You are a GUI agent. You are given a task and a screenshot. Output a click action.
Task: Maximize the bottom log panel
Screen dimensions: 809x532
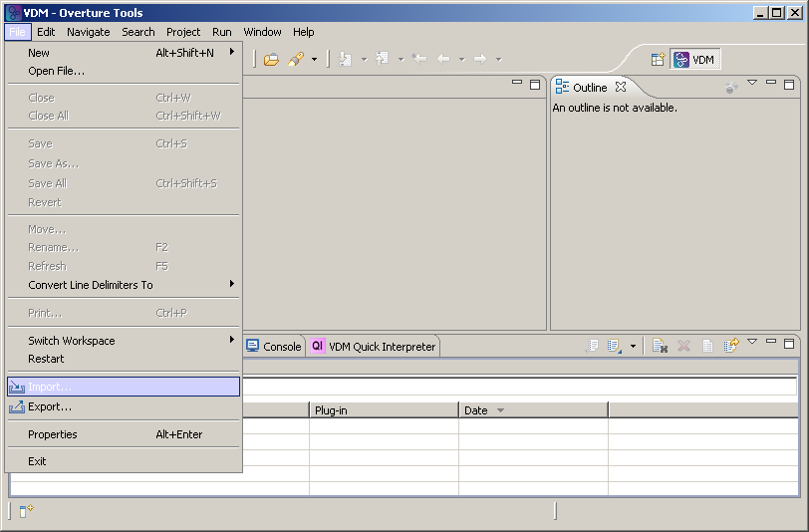789,343
